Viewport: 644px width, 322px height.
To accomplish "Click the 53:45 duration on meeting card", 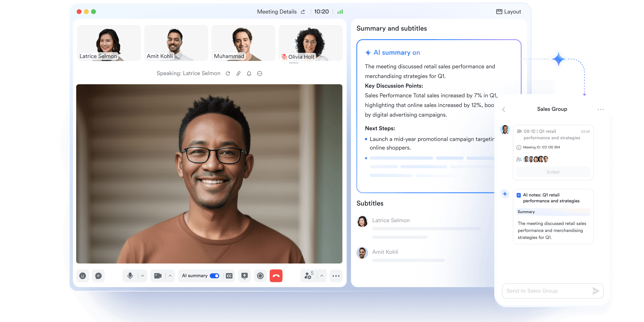I will pos(585,131).
